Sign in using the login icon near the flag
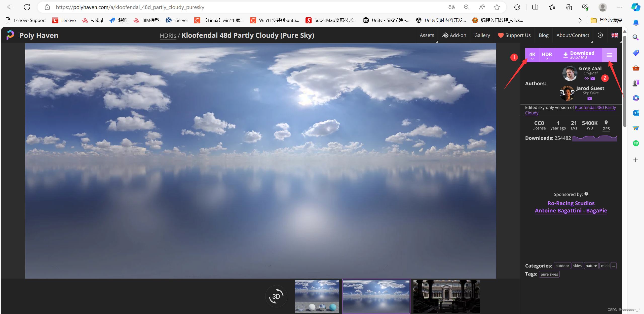The width and height of the screenshot is (644, 314). click(600, 35)
